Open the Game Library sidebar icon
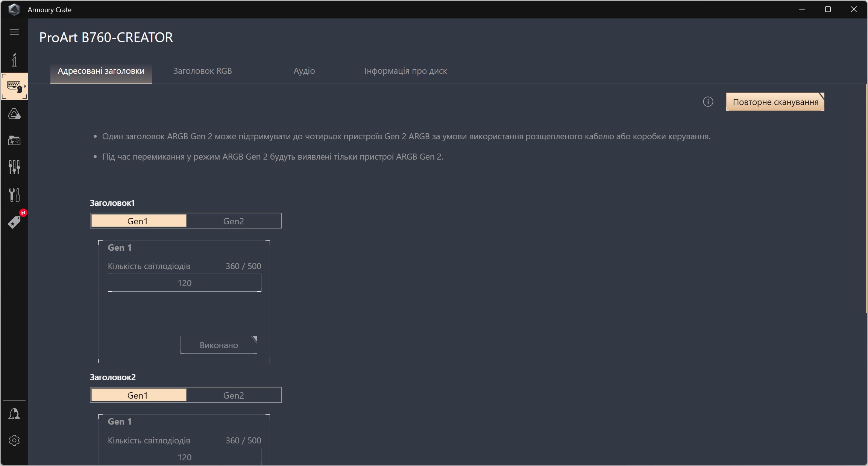This screenshot has width=868, height=466. click(x=14, y=140)
